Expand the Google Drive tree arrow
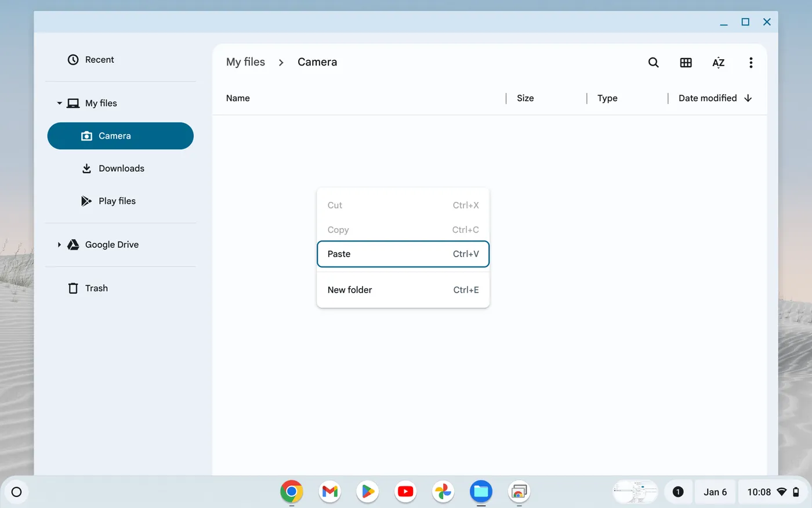812x508 pixels. click(x=59, y=244)
